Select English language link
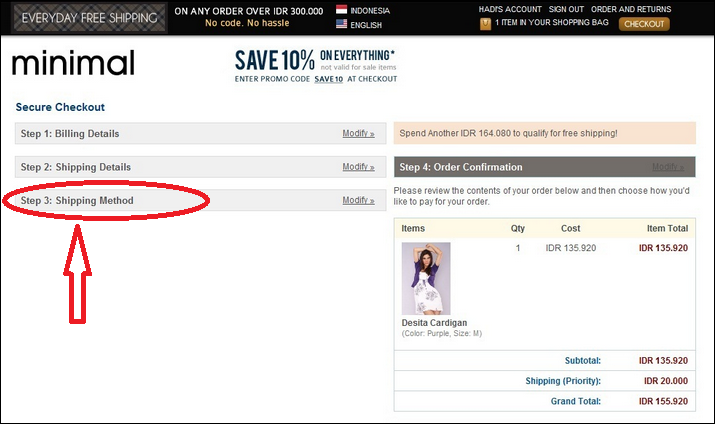 tap(366, 25)
